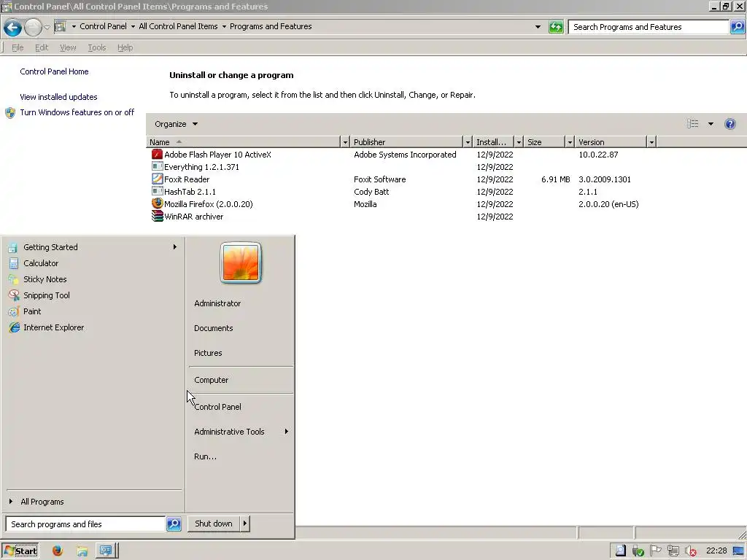Open Paint from the Start menu

point(93,311)
